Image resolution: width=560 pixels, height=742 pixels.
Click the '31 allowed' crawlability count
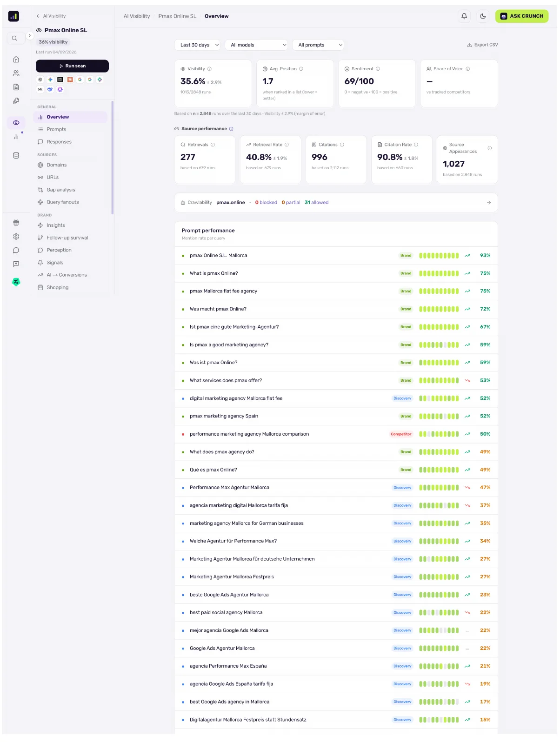(x=317, y=203)
